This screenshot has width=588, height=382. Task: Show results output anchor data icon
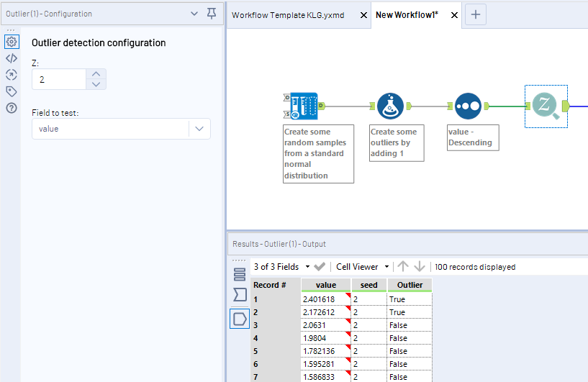click(x=240, y=319)
